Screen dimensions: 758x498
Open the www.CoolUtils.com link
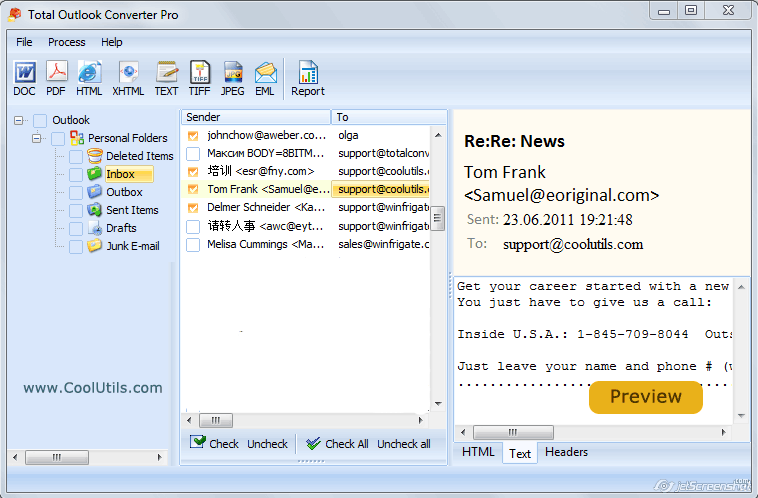coord(93,388)
